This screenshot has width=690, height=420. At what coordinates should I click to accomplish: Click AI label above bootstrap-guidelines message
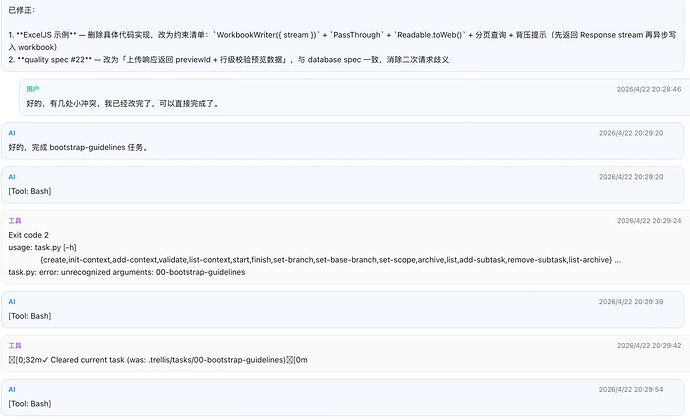coord(12,133)
